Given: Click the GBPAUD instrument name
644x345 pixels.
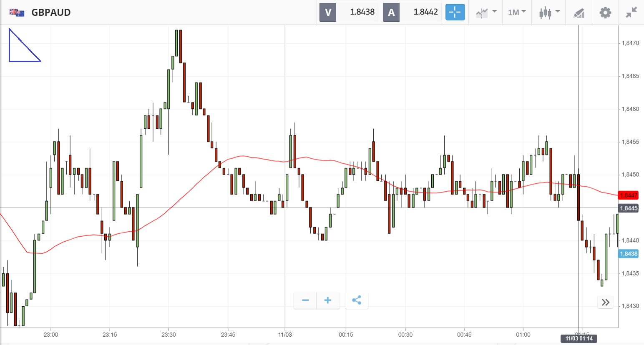Looking at the screenshot, I should point(51,12).
